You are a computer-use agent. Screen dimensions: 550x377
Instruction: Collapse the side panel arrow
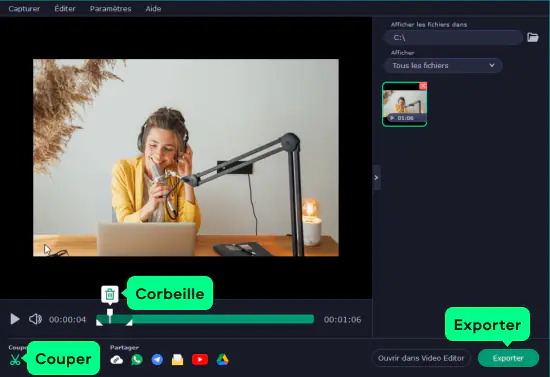point(376,177)
